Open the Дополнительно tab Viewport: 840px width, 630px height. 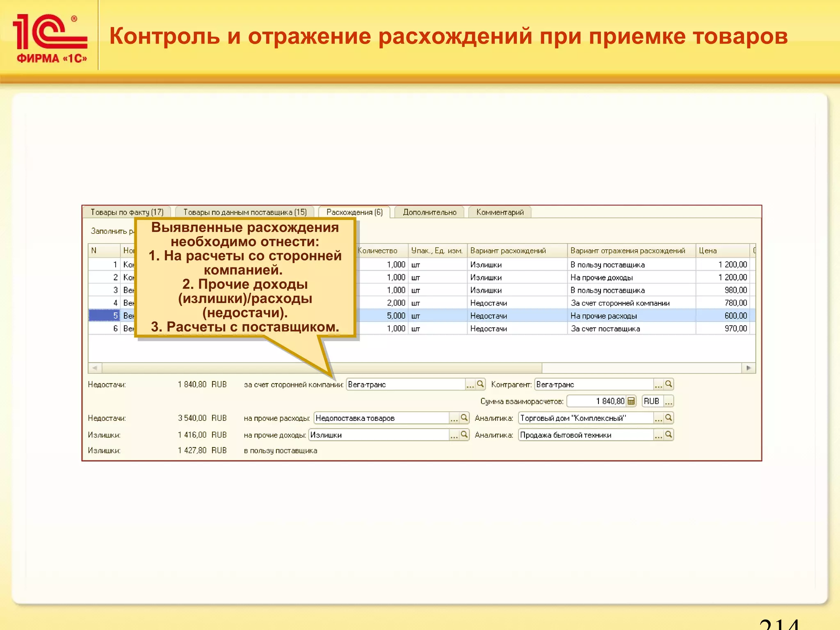(429, 212)
